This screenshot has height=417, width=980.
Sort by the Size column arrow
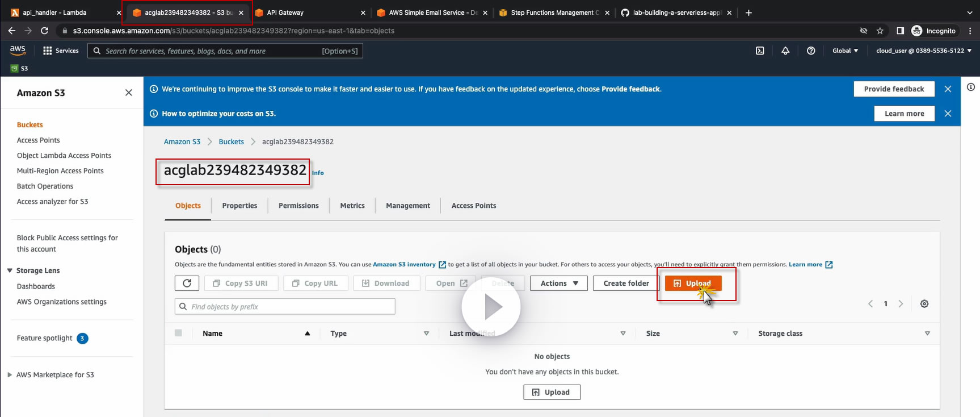[735, 333]
